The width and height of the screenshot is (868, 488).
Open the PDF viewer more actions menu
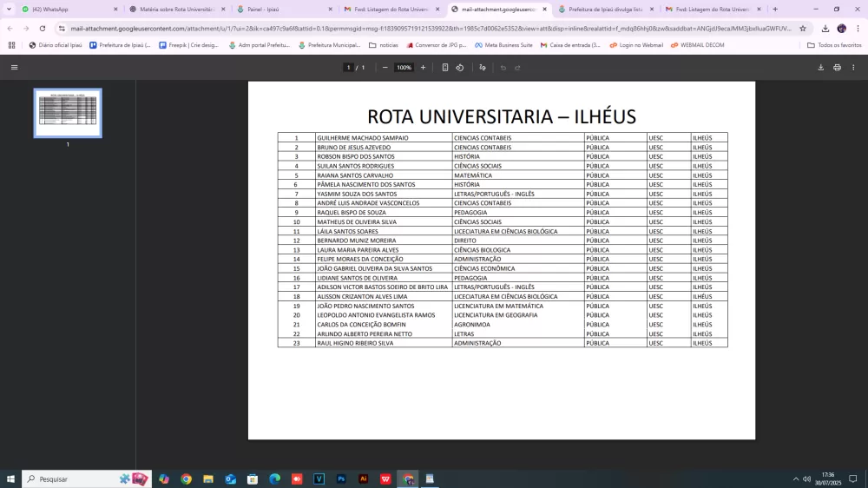[x=853, y=67]
